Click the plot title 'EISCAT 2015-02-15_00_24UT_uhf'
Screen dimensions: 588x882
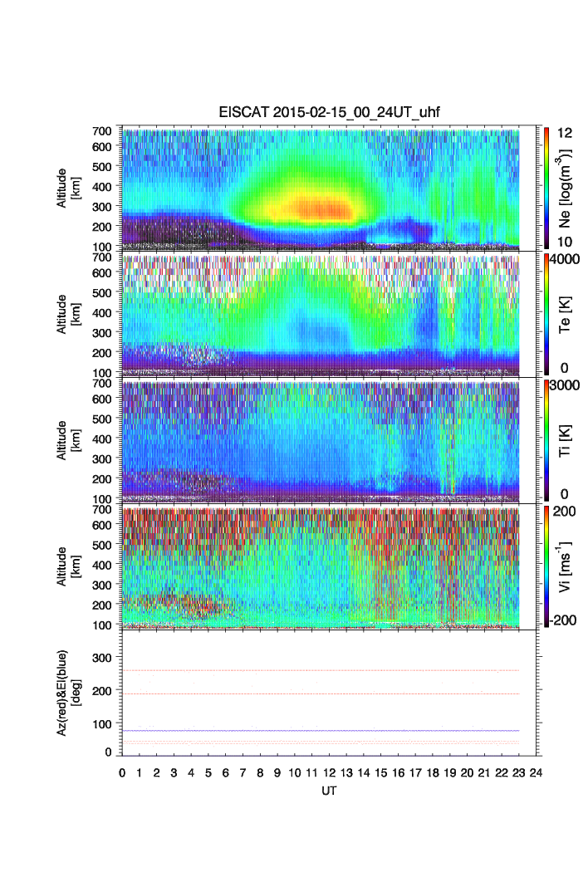coord(329,112)
